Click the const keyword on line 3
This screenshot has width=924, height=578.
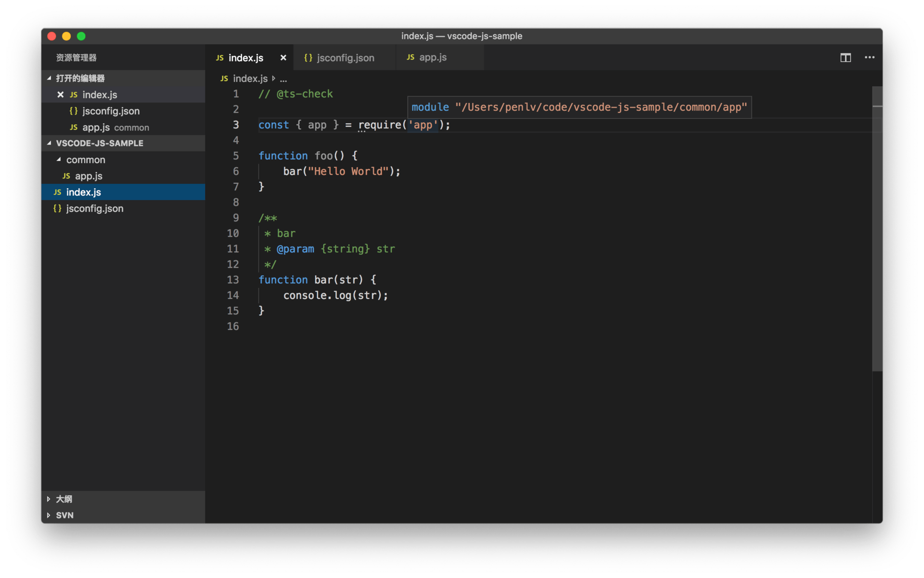(274, 125)
